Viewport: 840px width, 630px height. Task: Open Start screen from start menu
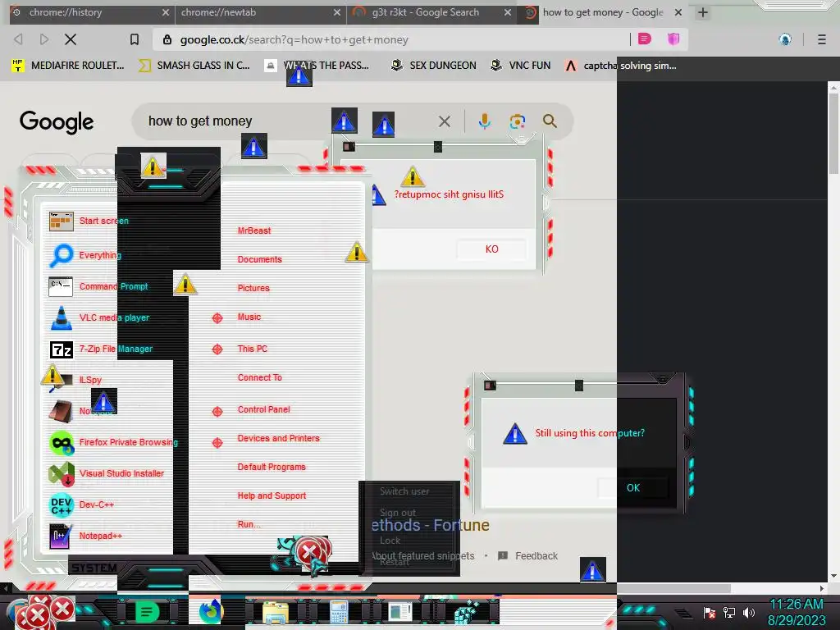tap(89, 221)
